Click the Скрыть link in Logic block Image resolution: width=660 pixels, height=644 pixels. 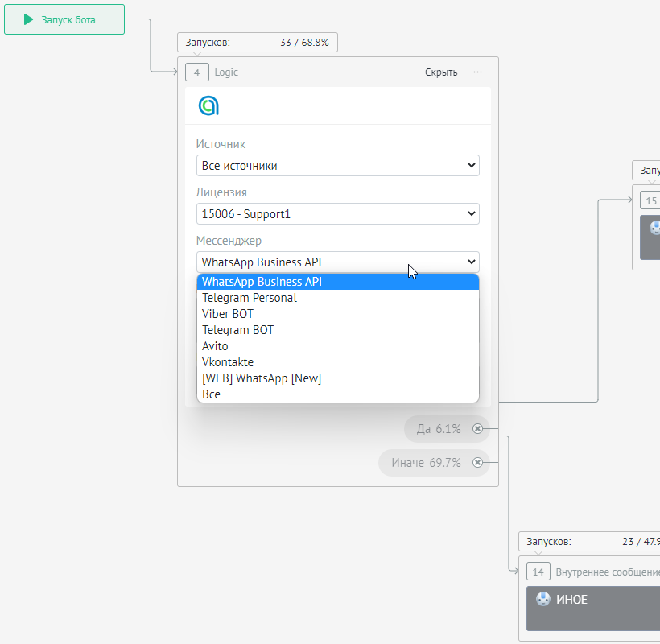(441, 72)
